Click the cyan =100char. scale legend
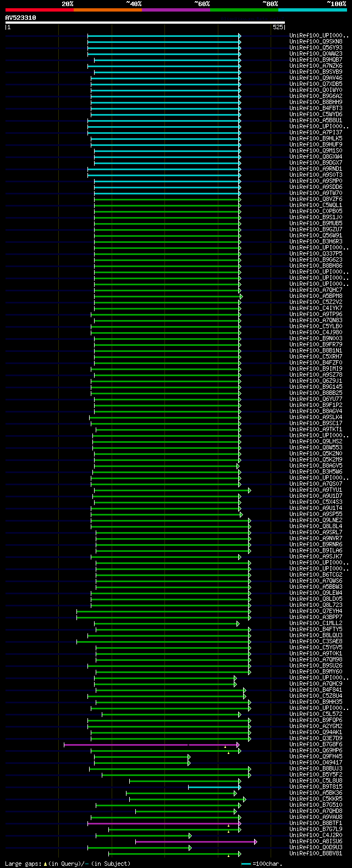This screenshot has height=868, width=352. click(x=261, y=864)
